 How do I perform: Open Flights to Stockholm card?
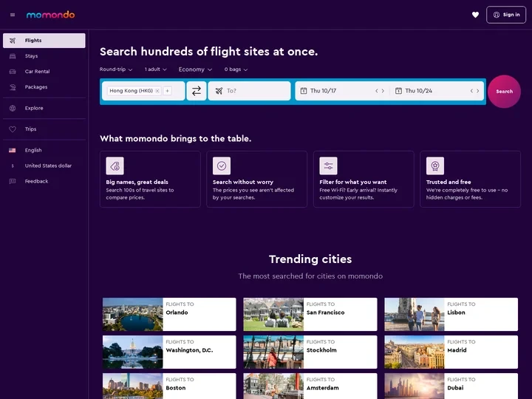310,352
